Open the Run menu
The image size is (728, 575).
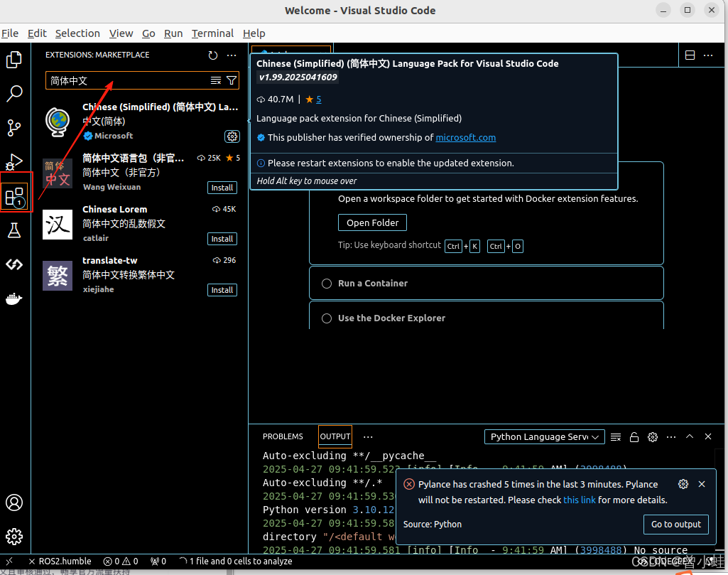(173, 33)
